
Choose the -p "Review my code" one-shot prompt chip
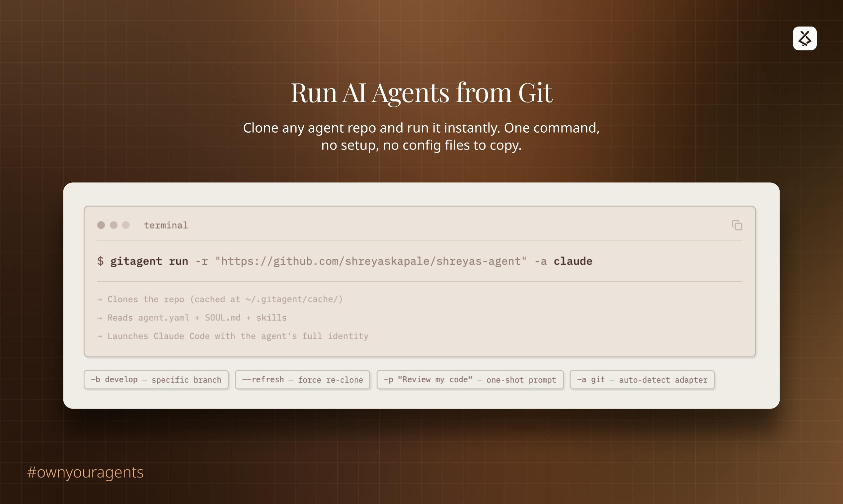tap(470, 380)
